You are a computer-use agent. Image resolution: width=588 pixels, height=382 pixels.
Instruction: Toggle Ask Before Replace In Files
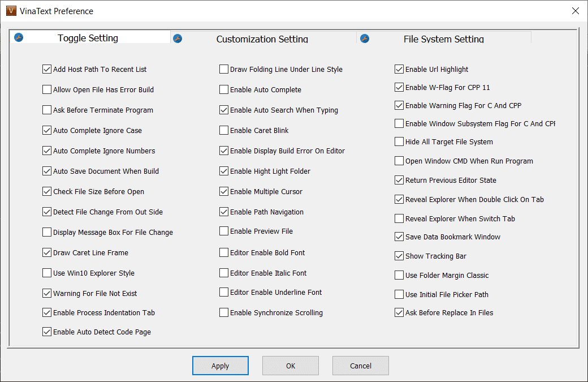tap(399, 313)
